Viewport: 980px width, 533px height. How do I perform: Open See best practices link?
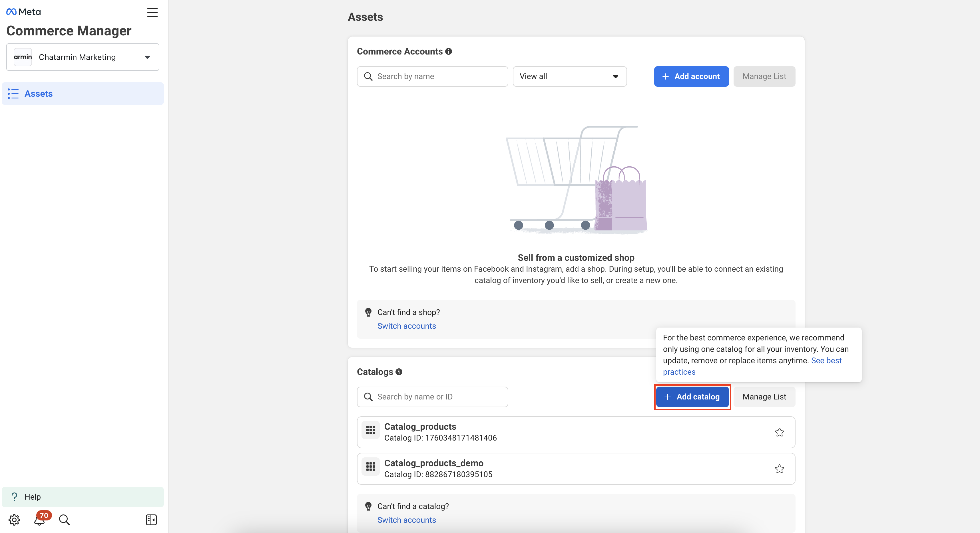tap(826, 360)
